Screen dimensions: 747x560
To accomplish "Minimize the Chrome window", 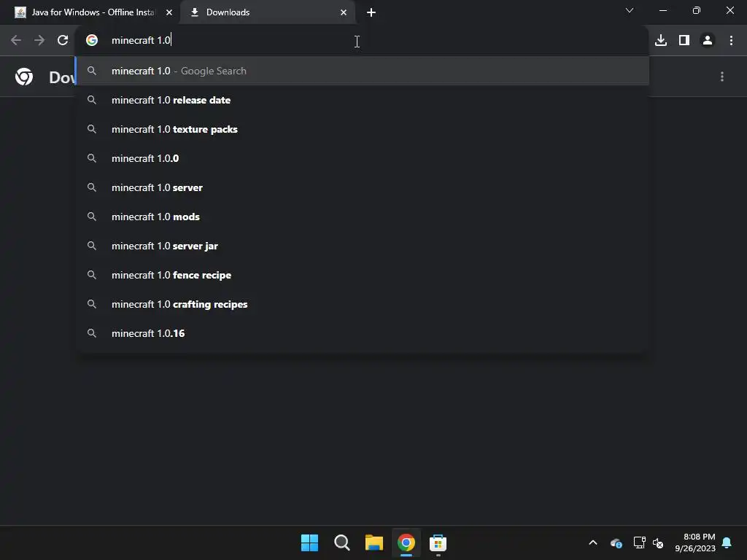I will point(662,10).
